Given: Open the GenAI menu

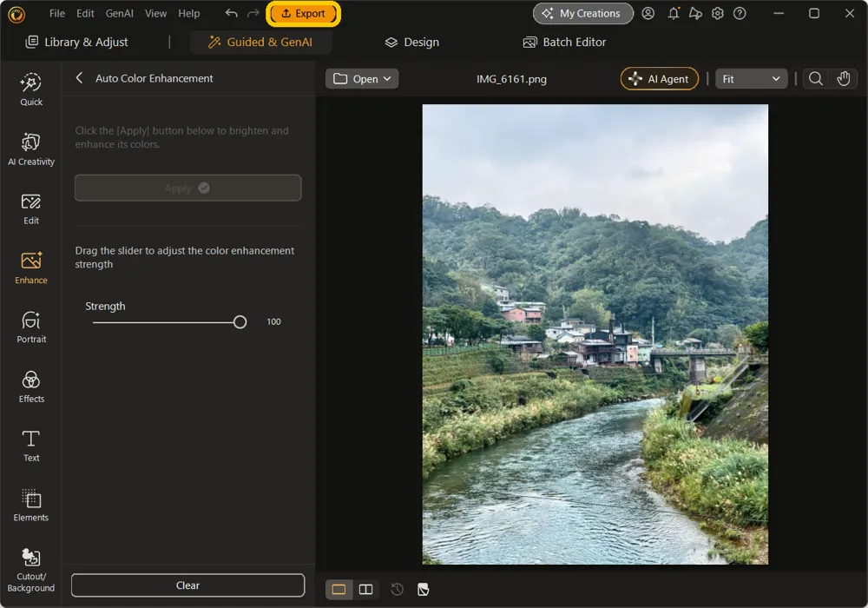Looking at the screenshot, I should 120,13.
